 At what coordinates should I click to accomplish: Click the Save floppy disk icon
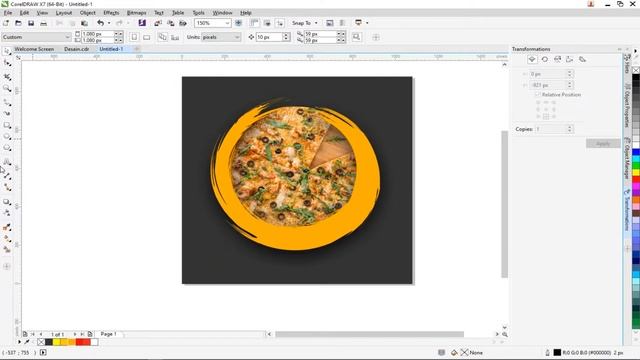31,23
